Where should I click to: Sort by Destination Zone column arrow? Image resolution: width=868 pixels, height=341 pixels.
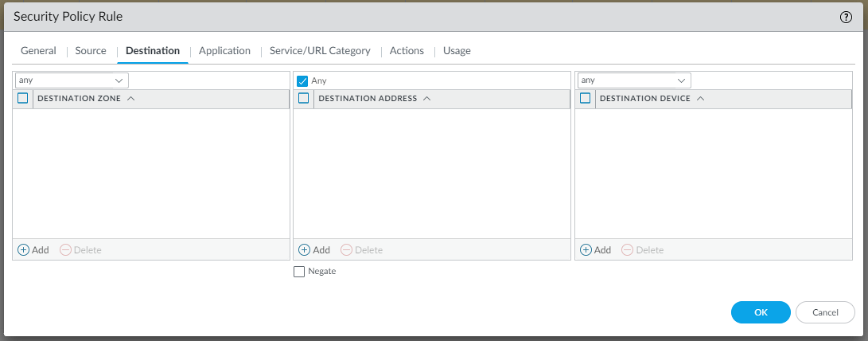coord(130,99)
